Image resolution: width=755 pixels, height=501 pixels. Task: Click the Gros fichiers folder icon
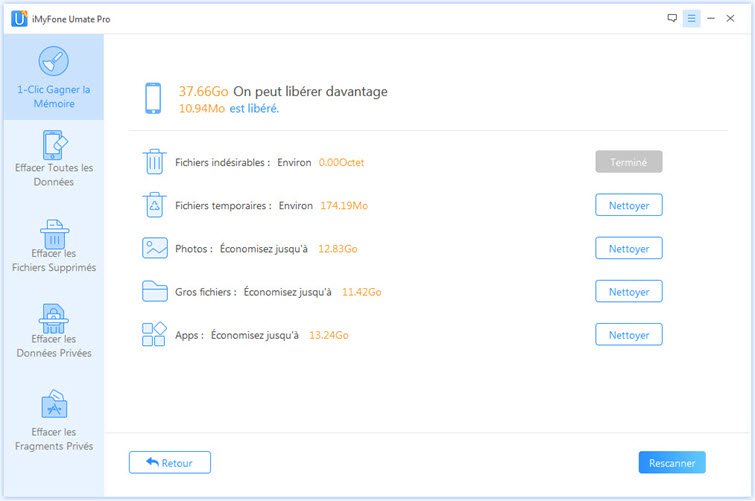155,291
